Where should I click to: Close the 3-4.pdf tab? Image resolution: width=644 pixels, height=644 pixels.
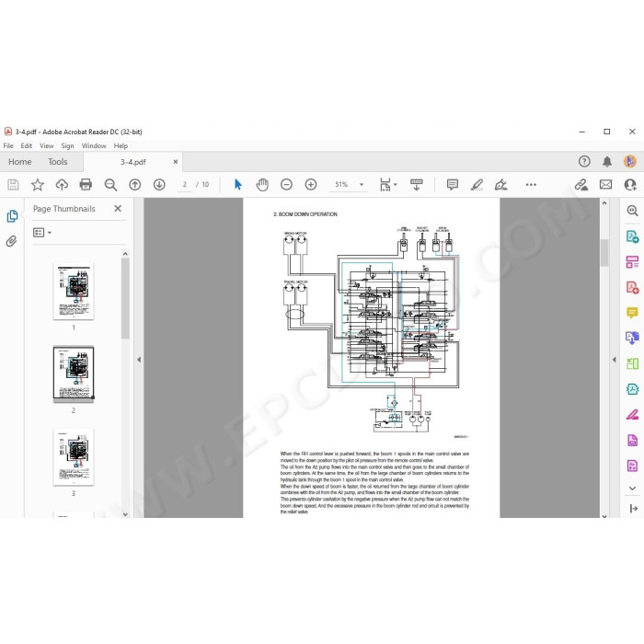[x=176, y=162]
